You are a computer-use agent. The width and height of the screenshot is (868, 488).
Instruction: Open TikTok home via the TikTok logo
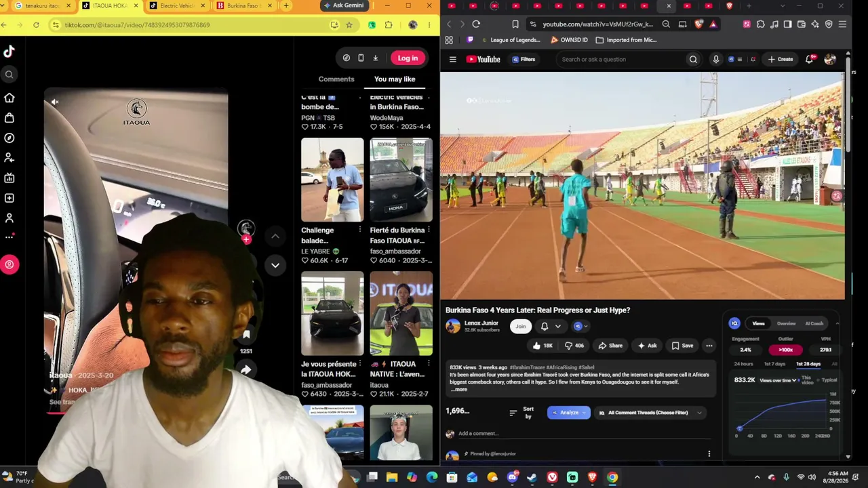[x=9, y=52]
